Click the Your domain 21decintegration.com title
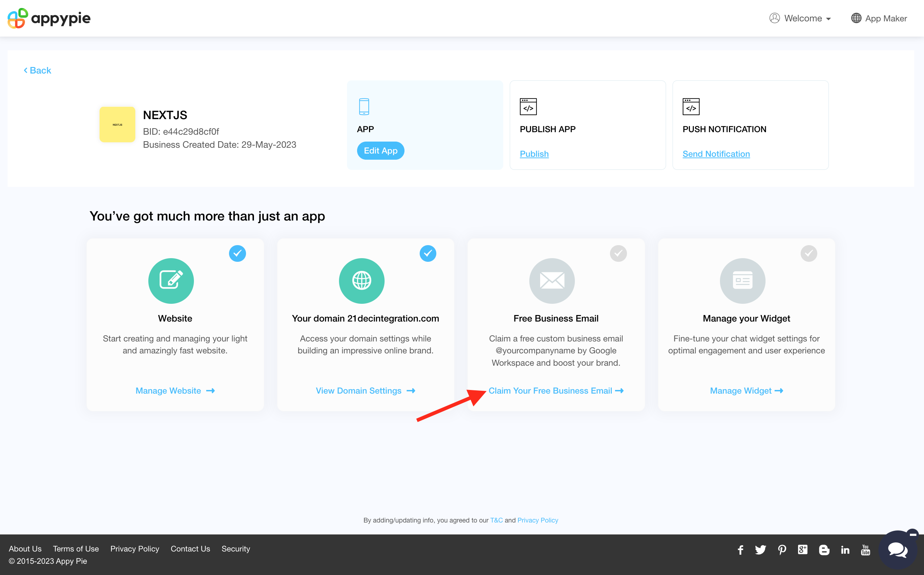Image resolution: width=924 pixels, height=575 pixels. [x=365, y=319]
